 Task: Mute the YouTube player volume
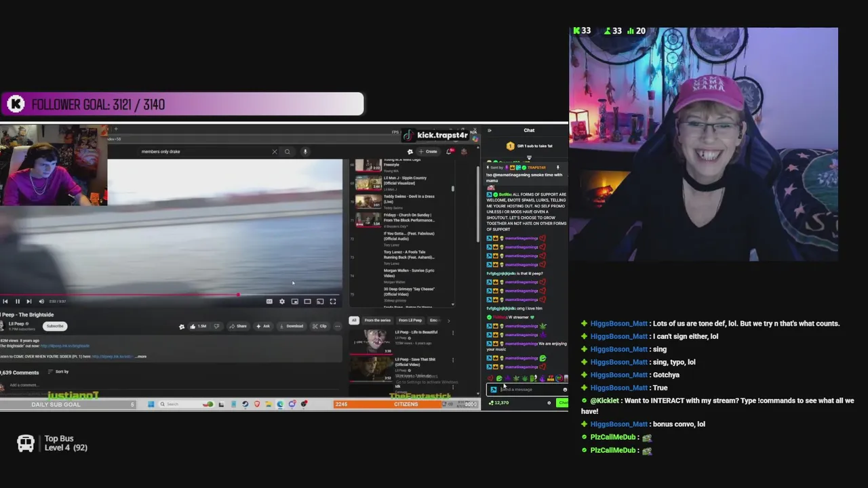(x=41, y=302)
